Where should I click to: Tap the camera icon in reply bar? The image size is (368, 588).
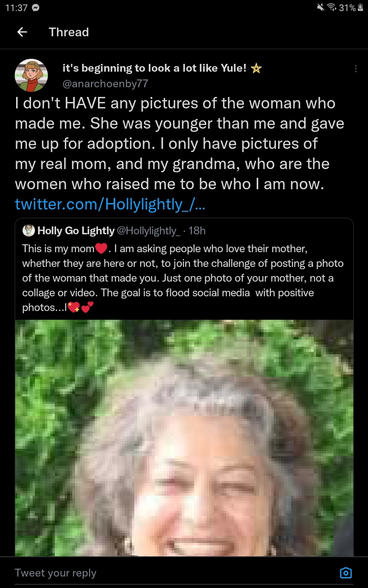(345, 572)
